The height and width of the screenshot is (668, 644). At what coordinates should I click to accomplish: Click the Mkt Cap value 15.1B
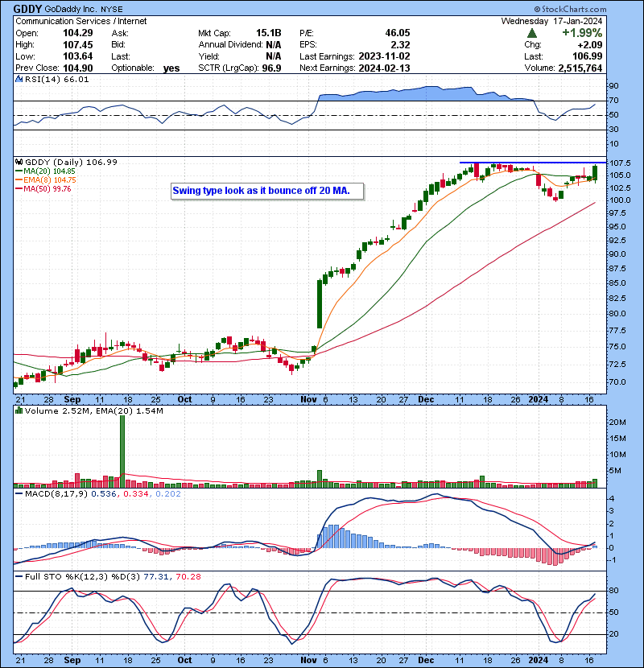tap(269, 33)
